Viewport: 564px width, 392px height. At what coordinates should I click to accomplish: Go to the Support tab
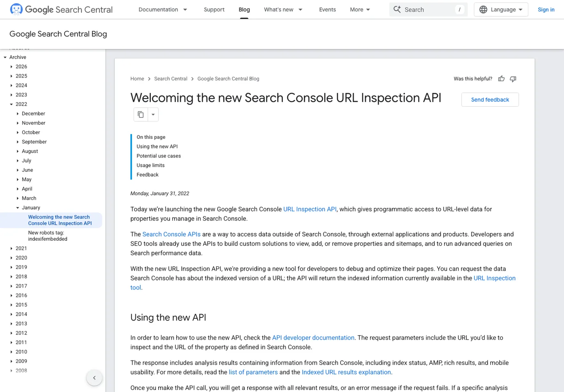tap(214, 9)
